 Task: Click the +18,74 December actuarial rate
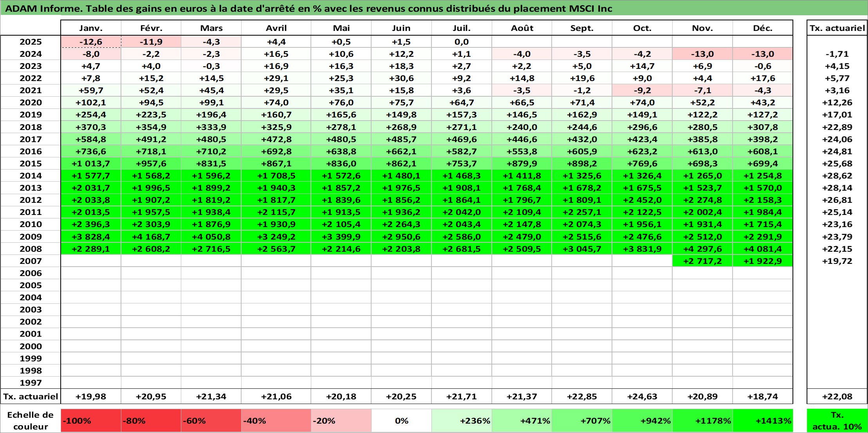[763, 396]
